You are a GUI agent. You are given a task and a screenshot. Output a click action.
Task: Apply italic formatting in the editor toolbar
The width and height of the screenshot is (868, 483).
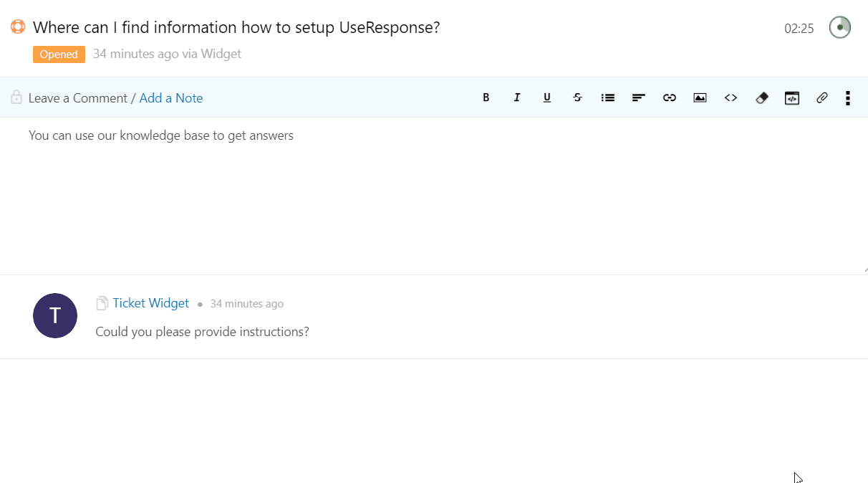(x=516, y=97)
